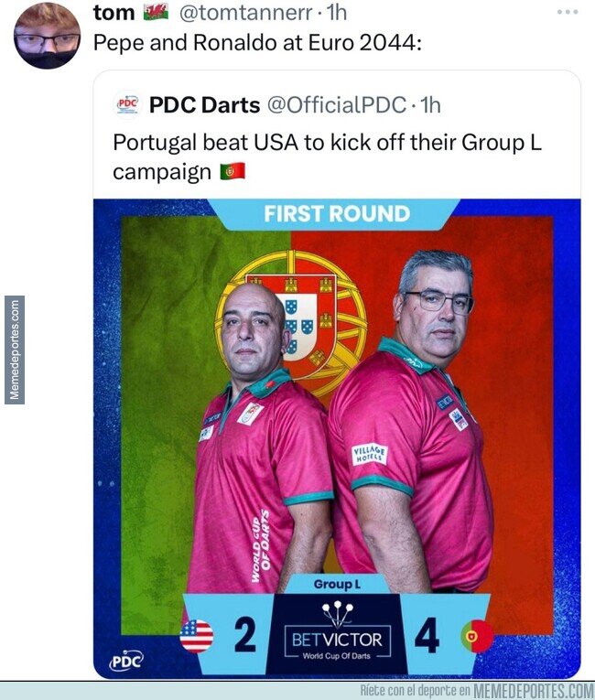The image size is (595, 700).
Task: Click the tweet text Pepe and Ronaldo
Action: [257, 43]
